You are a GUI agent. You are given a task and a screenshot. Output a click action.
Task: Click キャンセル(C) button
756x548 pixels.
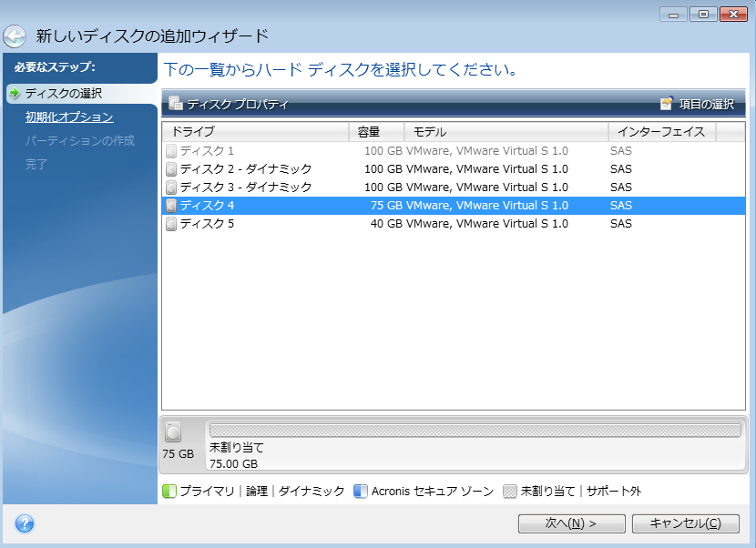tap(685, 523)
